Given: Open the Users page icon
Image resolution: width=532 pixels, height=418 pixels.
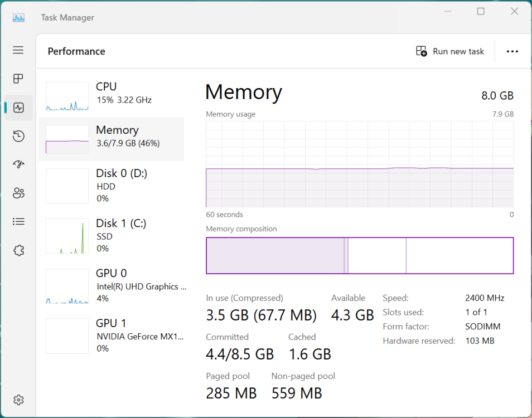Looking at the screenshot, I should click(18, 193).
